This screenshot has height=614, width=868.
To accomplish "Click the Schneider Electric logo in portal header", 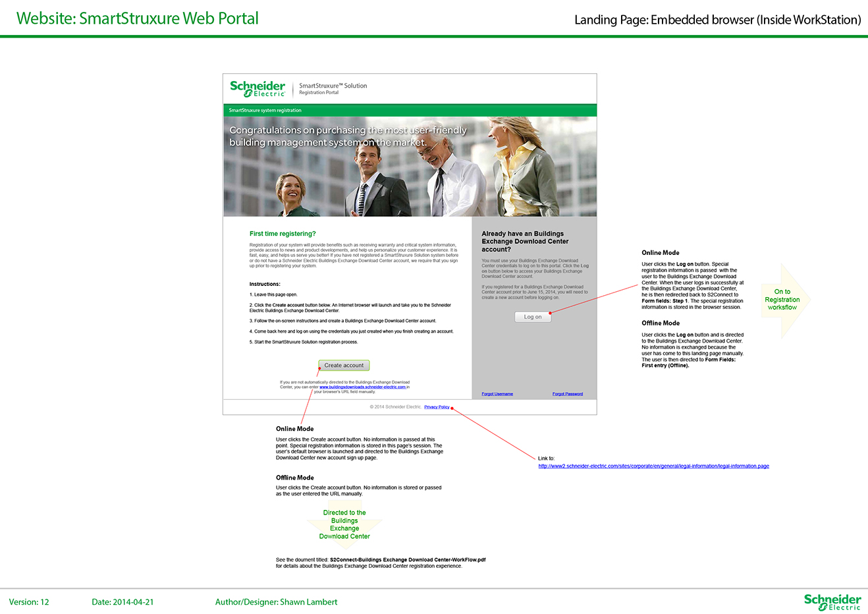I will tap(258, 88).
